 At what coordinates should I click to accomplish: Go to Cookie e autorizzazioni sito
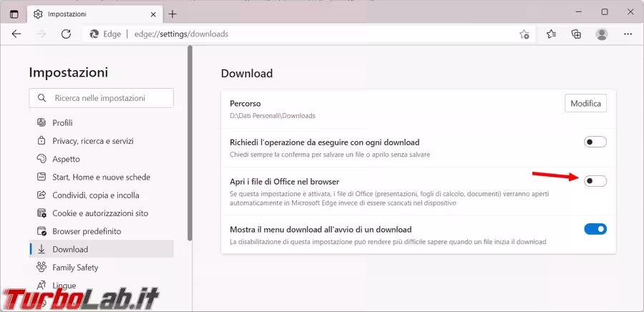[100, 213]
